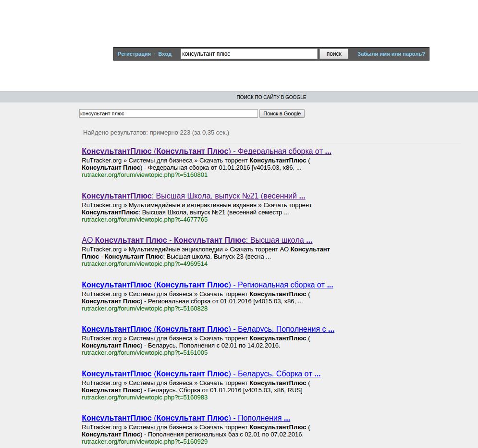Click ПОИСК ПО САЙТУ В GOOGLE header
The height and width of the screenshot is (448, 478).
pyautogui.click(x=271, y=97)
